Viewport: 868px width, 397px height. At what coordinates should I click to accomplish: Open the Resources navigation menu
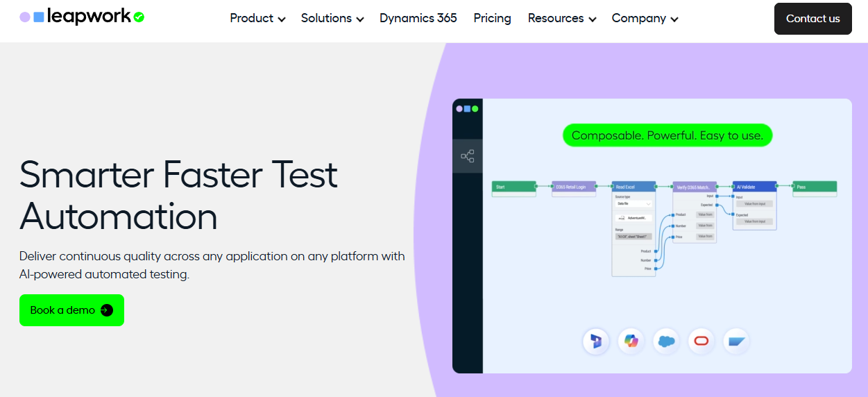(562, 18)
